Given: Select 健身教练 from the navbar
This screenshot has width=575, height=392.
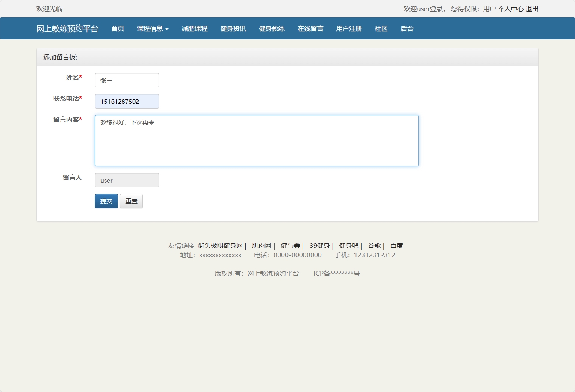Looking at the screenshot, I should (272, 28).
